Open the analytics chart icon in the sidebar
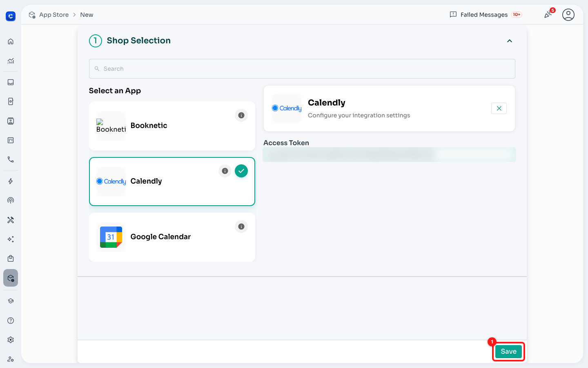Viewport: 588px width, 368px height. click(x=11, y=61)
